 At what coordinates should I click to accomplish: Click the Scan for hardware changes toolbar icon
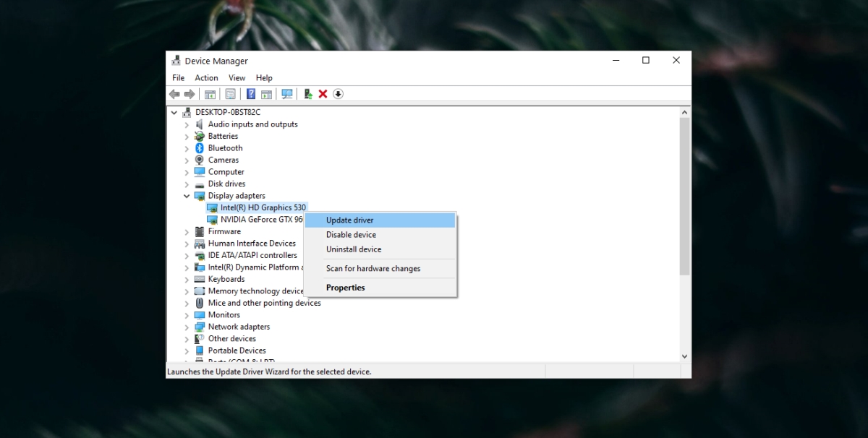[x=287, y=94]
